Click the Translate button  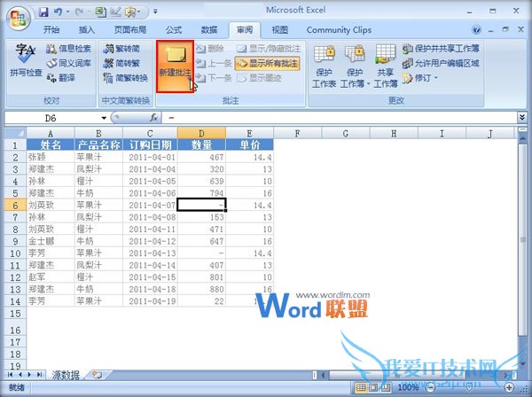(x=60, y=78)
